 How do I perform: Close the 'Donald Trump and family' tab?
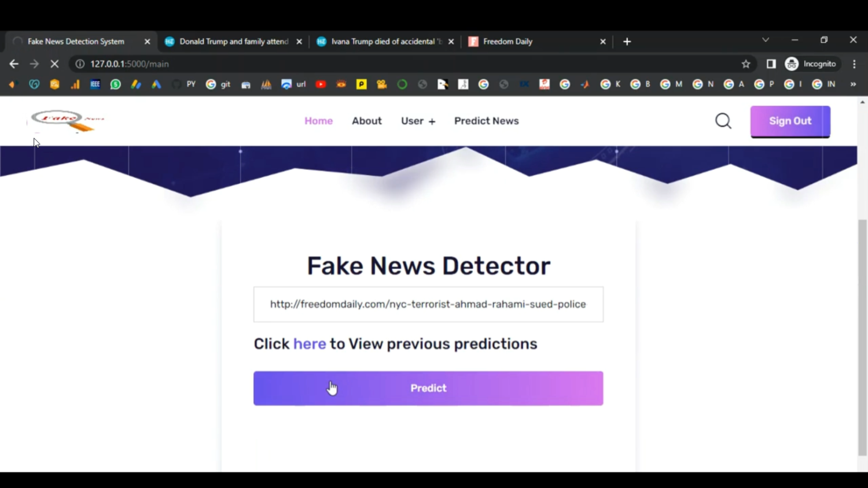(299, 42)
